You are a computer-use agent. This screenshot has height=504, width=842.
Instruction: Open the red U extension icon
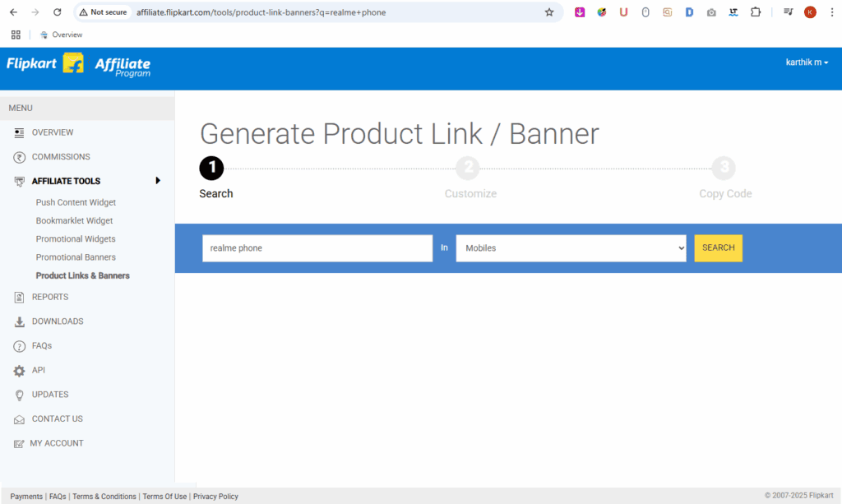click(623, 12)
